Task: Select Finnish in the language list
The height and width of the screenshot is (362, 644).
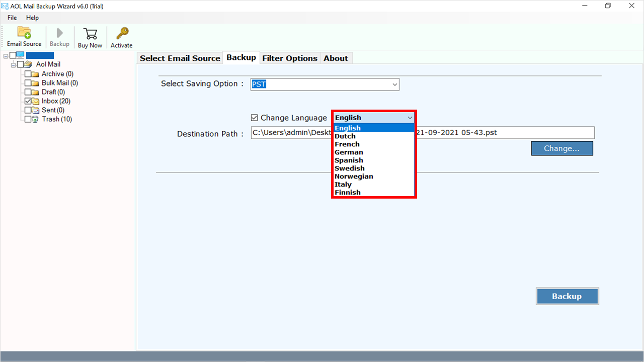Action: [x=374, y=193]
